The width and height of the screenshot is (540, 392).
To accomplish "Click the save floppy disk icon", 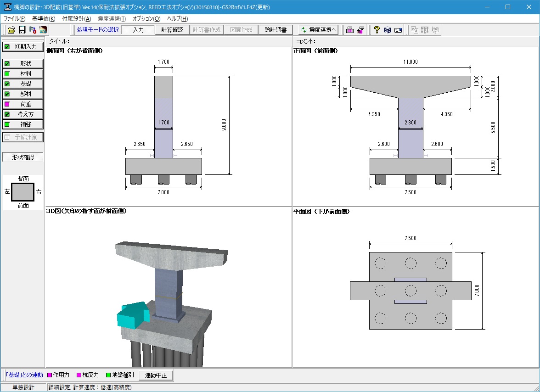I will click(x=22, y=30).
